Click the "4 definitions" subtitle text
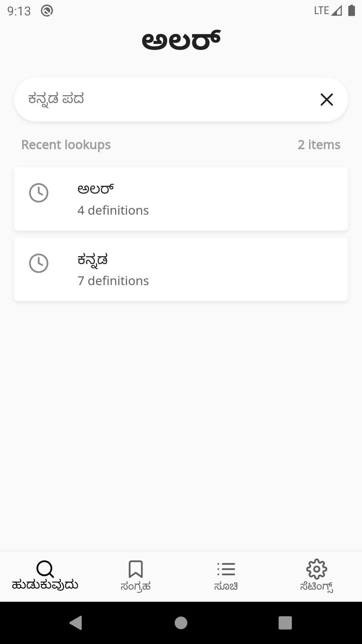This screenshot has height=644, width=362. pyautogui.click(x=113, y=211)
